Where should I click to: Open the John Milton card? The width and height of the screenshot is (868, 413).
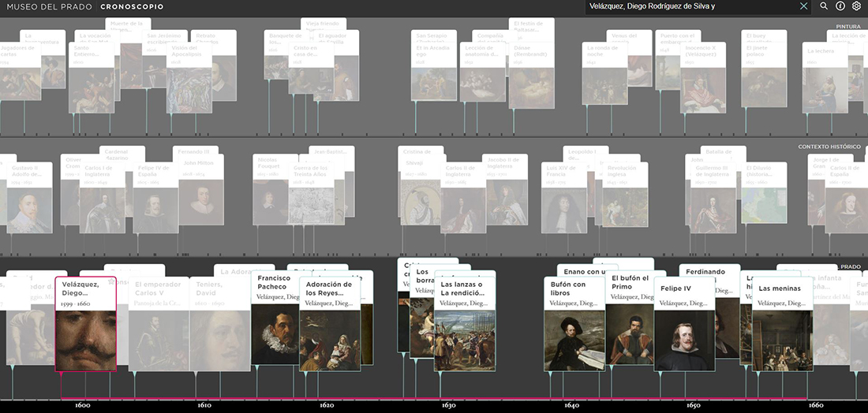coord(201,190)
